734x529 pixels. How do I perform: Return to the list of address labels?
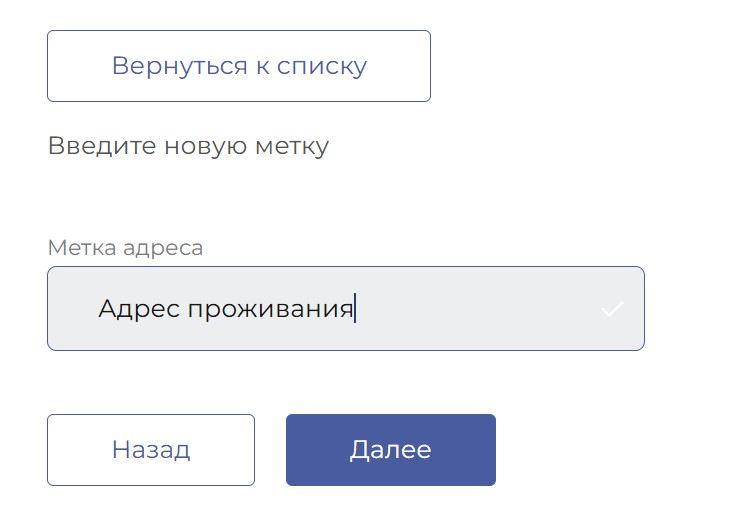click(x=239, y=66)
